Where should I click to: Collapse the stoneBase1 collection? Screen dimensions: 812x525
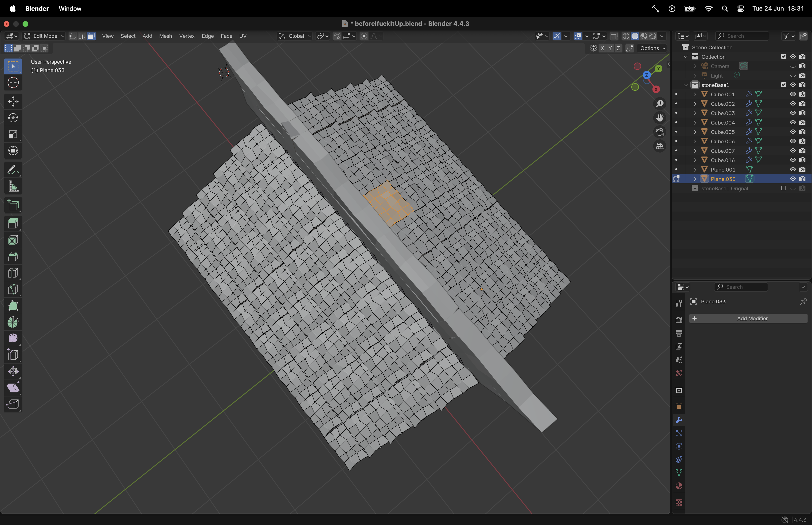tap(686, 85)
